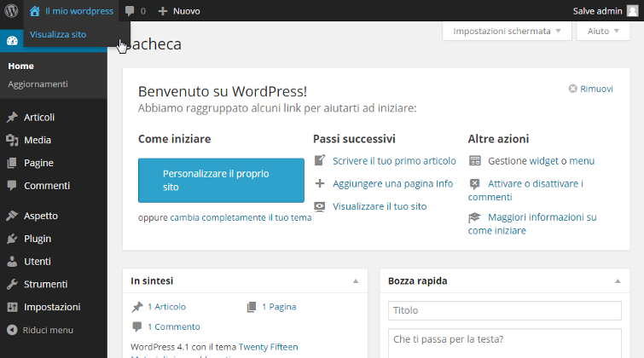Focus the Titolo draft field
The width and height of the screenshot is (644, 358).
[504, 311]
